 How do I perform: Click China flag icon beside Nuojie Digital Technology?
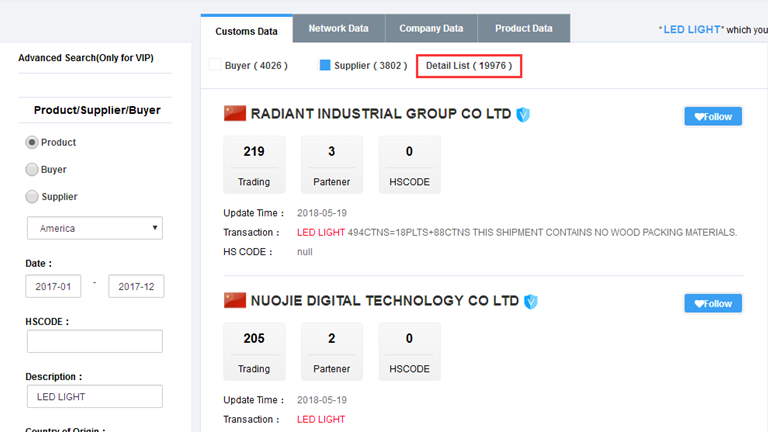234,300
